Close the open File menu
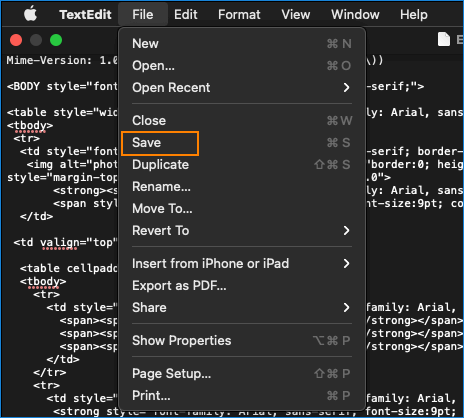Image resolution: width=464 pixels, height=418 pixels. 143,15
